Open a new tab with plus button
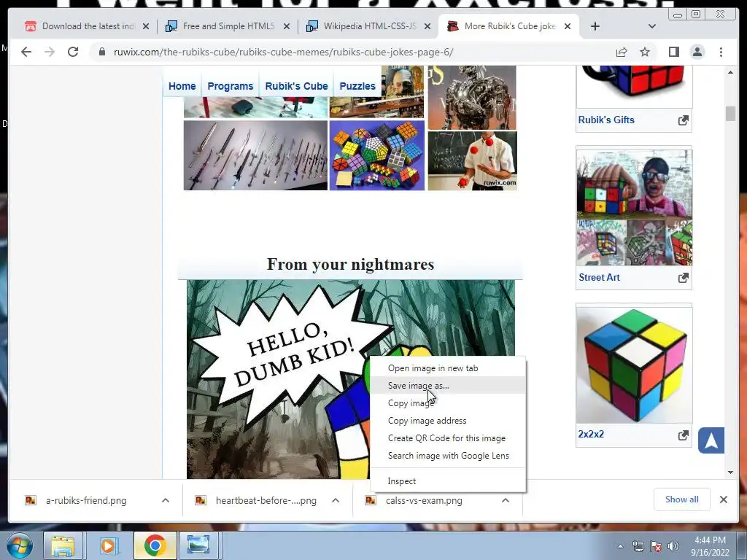747x560 pixels. pyautogui.click(x=595, y=26)
